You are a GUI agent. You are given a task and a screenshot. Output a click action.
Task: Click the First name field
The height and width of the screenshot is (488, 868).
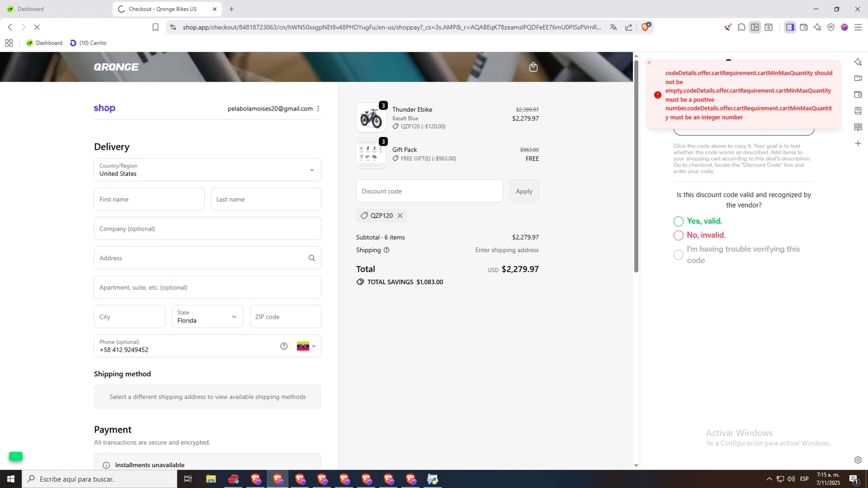point(149,199)
